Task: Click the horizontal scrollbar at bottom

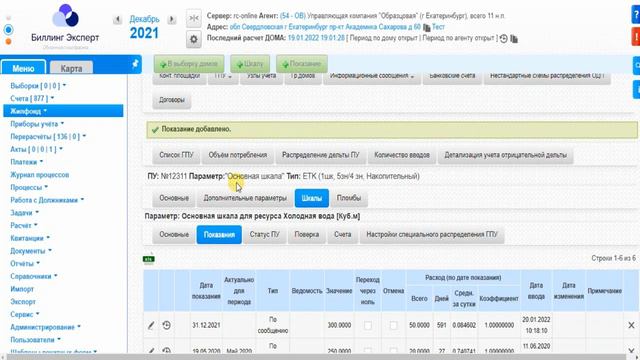Action: tap(320, 357)
